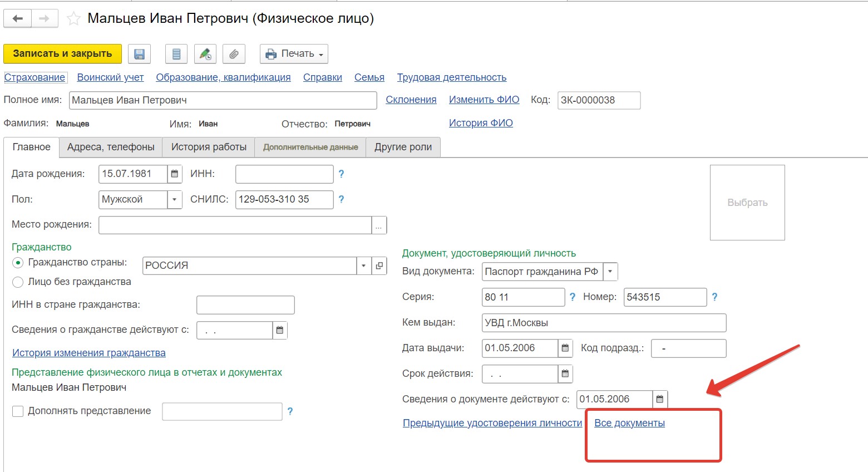868x472 pixels.
Task: Go back using the left arrow
Action: point(18,19)
